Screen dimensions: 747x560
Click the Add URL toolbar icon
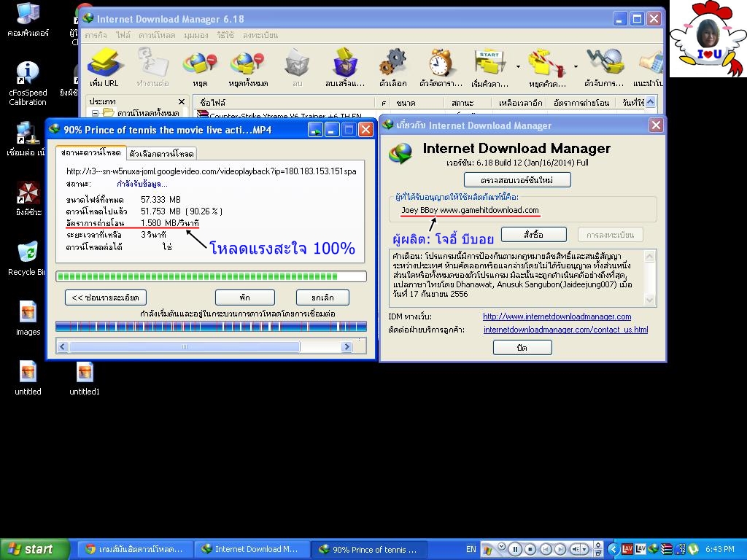tap(104, 67)
